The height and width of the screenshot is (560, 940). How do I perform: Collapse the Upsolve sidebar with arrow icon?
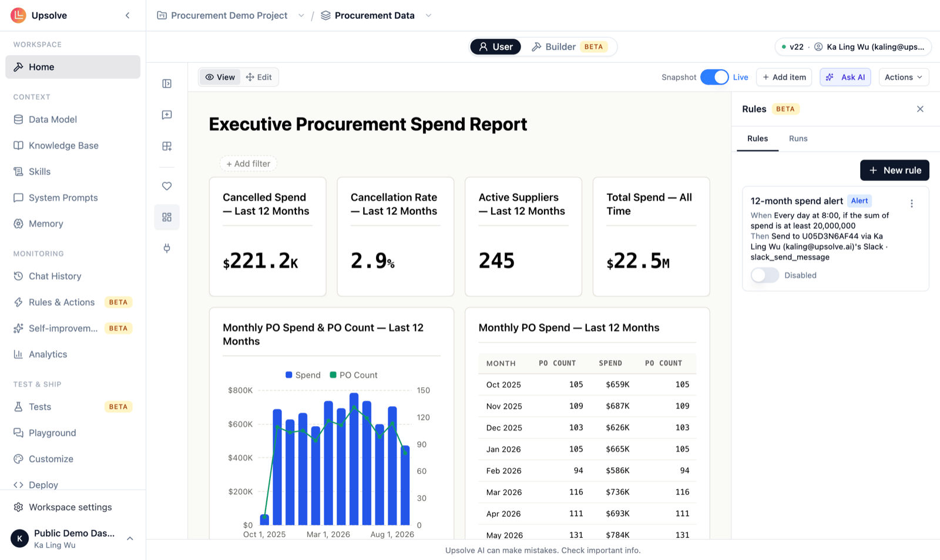point(127,15)
